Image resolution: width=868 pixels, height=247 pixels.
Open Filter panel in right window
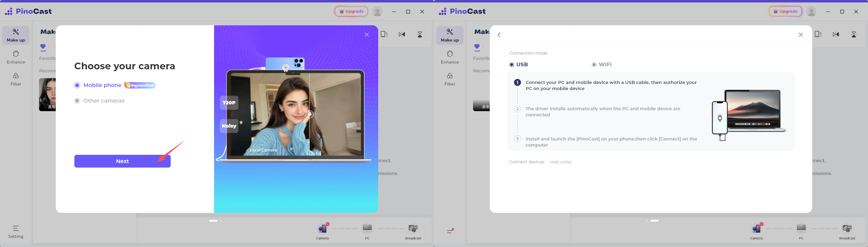pyautogui.click(x=450, y=79)
